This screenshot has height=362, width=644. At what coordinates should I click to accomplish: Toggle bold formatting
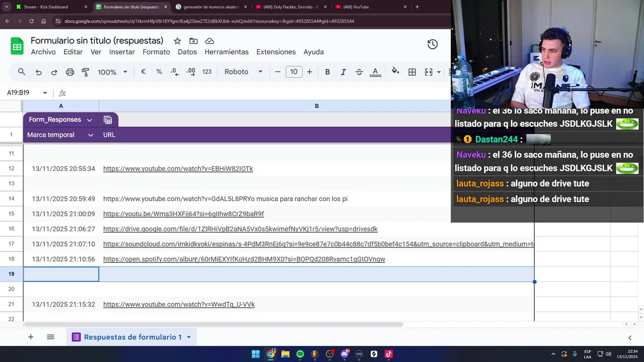point(328,72)
